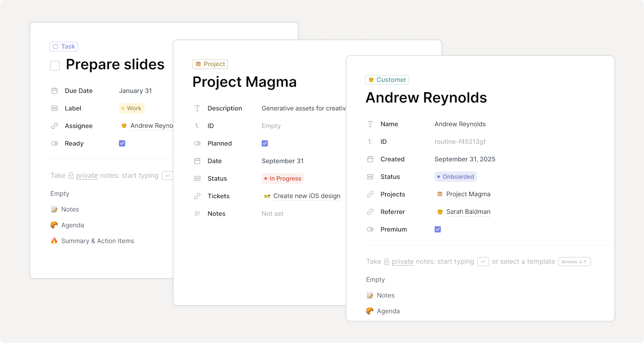Check the box beside Prepare slides title

click(x=55, y=66)
